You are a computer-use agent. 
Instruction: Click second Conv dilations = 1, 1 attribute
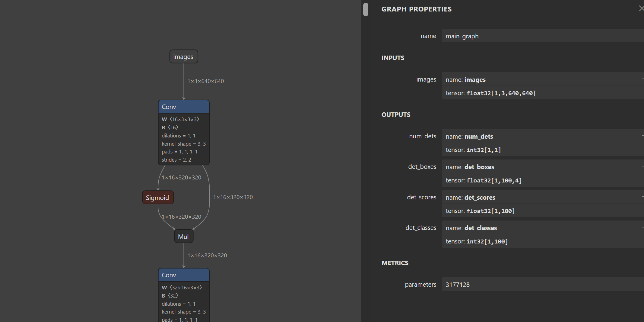tap(179, 304)
